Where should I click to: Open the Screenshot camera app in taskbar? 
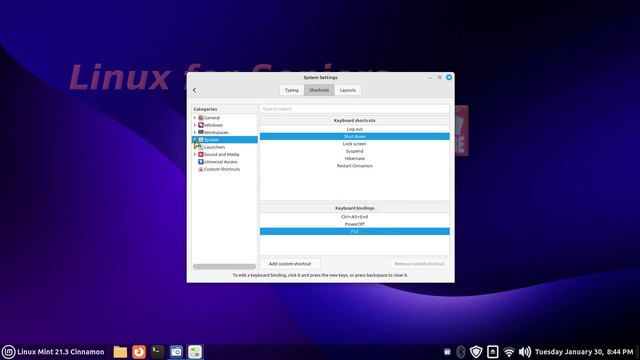(x=176, y=351)
